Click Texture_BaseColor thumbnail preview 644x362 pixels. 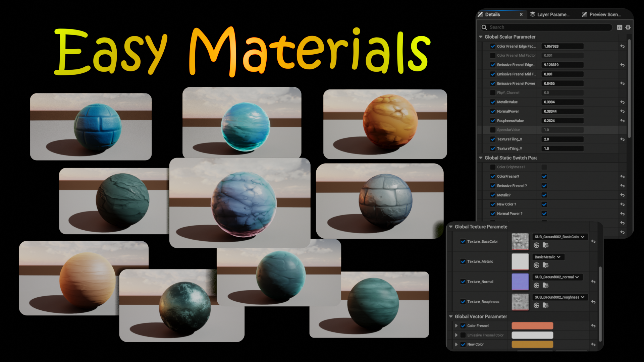pyautogui.click(x=520, y=242)
